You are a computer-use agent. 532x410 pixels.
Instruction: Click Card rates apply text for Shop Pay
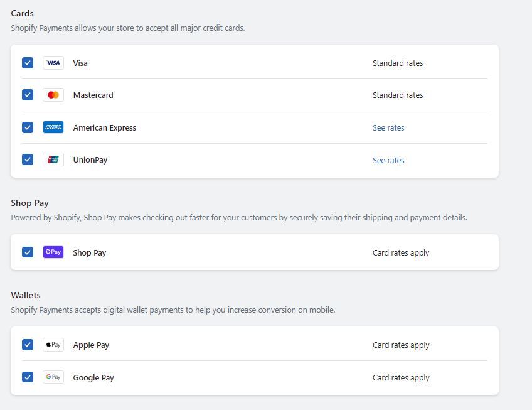click(401, 253)
